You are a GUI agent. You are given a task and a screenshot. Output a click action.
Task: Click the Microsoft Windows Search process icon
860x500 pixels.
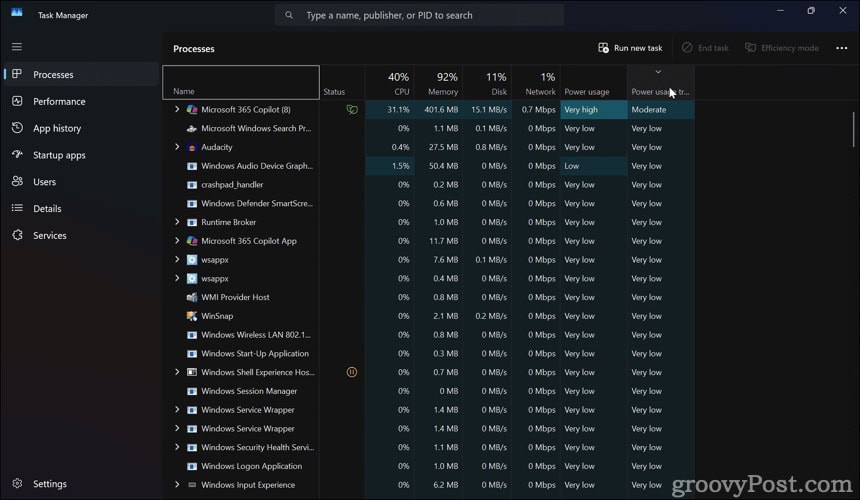pyautogui.click(x=191, y=128)
